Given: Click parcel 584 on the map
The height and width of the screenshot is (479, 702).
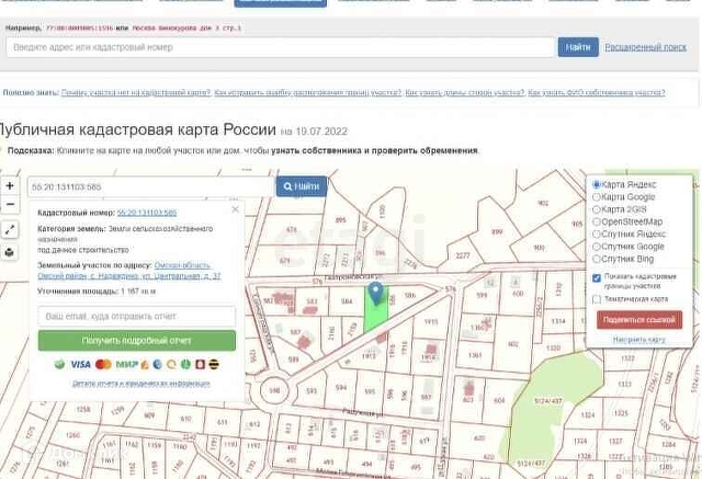Looking at the screenshot, I should tap(347, 301).
